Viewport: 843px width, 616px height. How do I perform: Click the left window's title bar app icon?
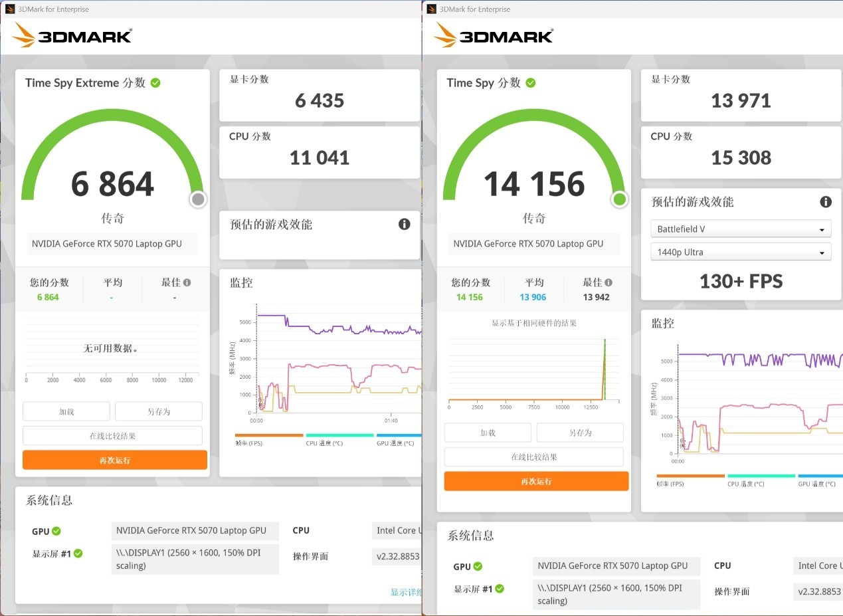tap(10, 9)
